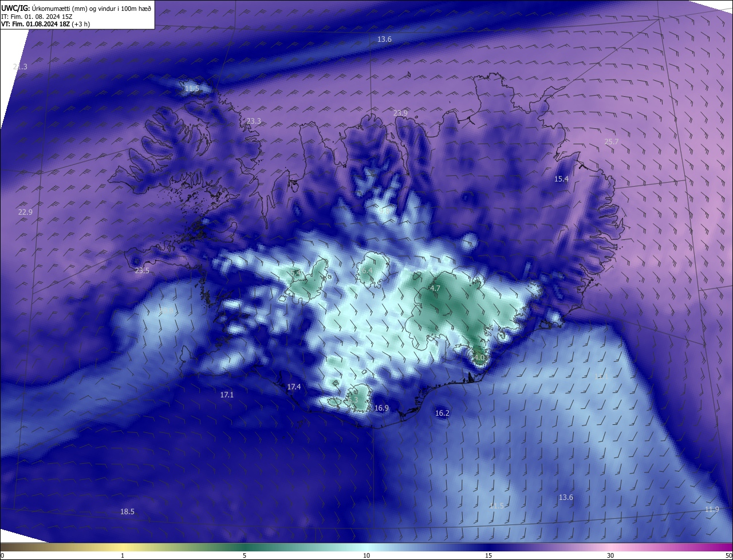The image size is (733, 560).
Task: Click the 17.4 value on the map
Action: click(x=294, y=388)
